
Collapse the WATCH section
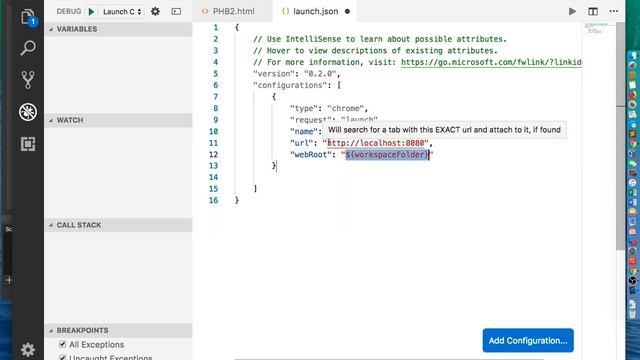(x=118, y=120)
